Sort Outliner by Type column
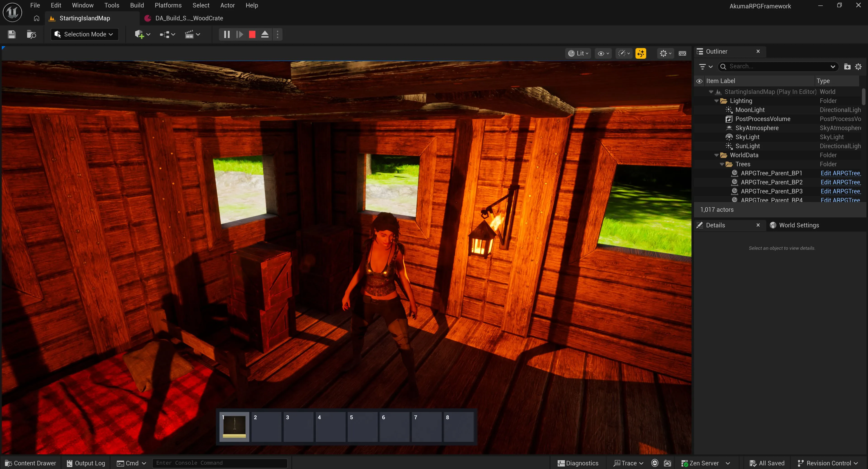 (x=837, y=81)
